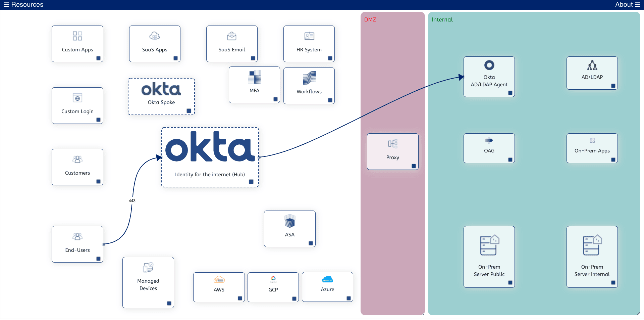Click the Azure cloud icon
The image size is (644, 320).
pos(328,279)
